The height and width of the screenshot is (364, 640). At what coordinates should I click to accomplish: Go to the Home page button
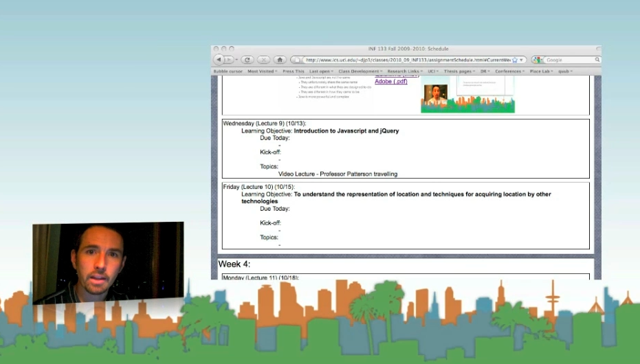point(280,60)
